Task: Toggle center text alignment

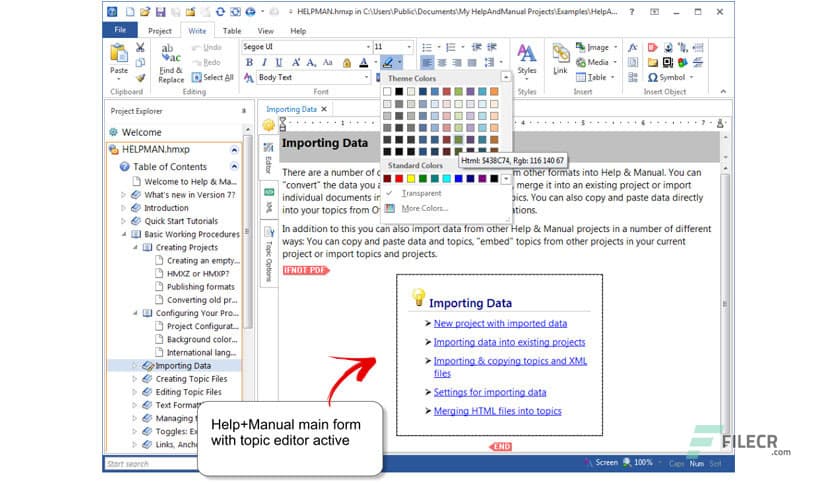Action: coord(442,62)
